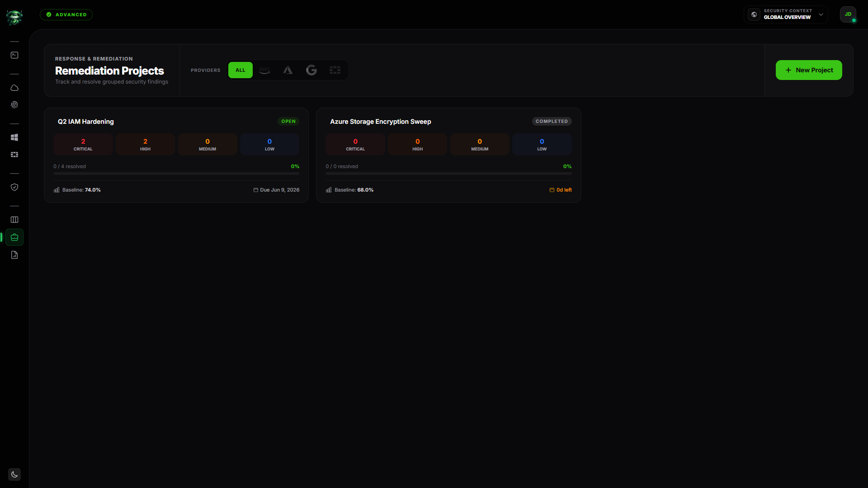Filter providers by Azure
Viewport: 868px width, 488px height.
click(x=288, y=70)
